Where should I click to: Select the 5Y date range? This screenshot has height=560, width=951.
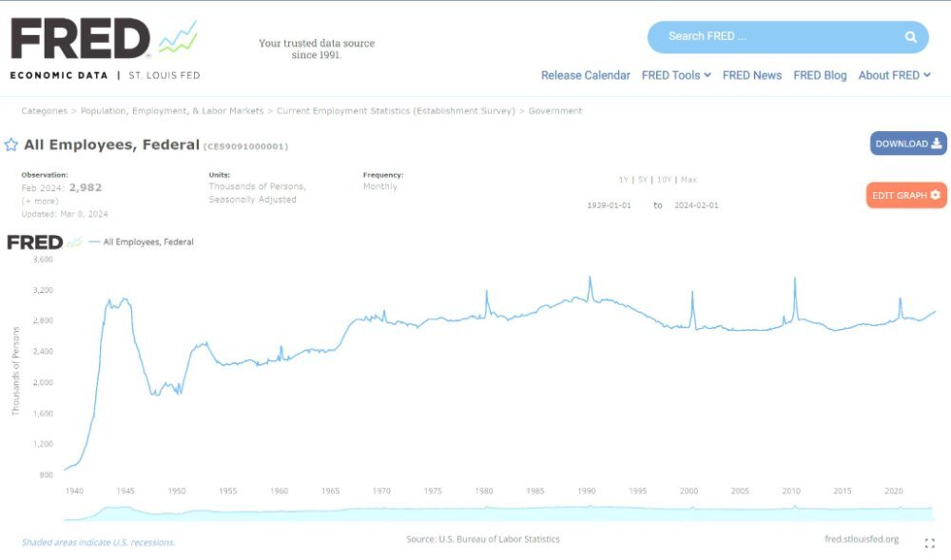643,180
